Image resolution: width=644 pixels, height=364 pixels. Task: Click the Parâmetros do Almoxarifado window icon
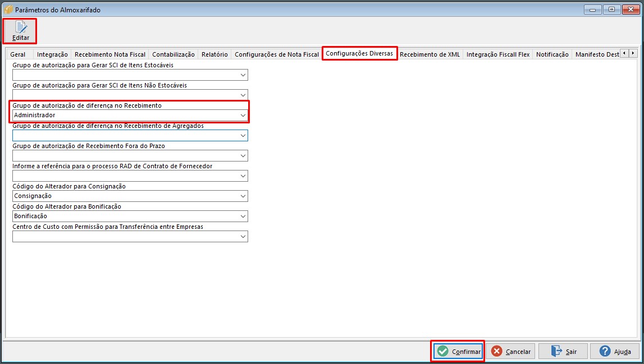tap(8, 10)
